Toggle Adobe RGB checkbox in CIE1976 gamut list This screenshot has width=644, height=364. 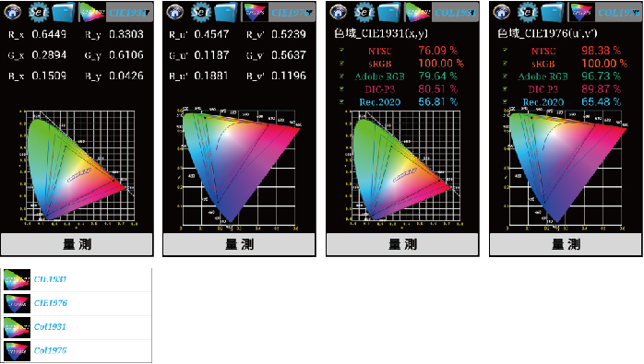point(506,76)
